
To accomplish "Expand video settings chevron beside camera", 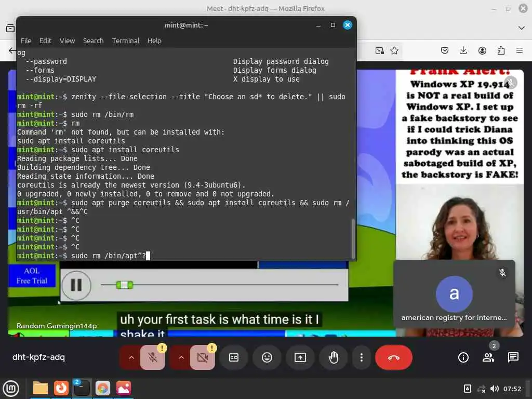I will pos(181,357).
